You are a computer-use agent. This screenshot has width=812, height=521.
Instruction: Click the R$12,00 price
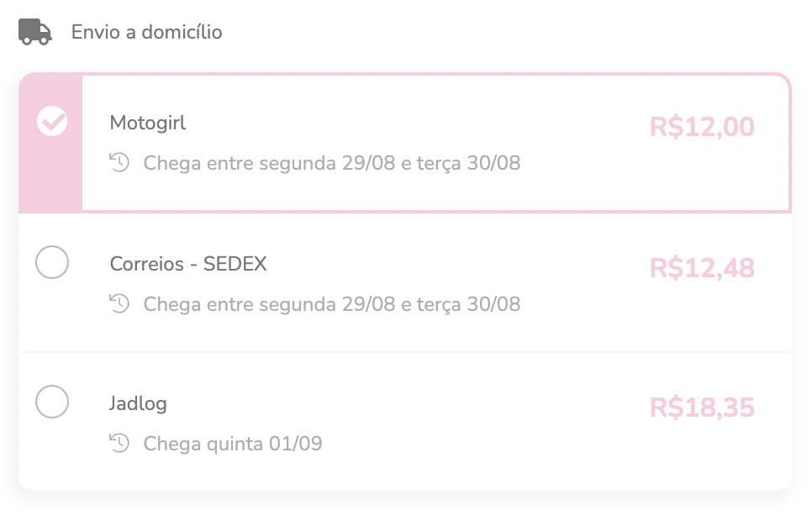pyautogui.click(x=702, y=127)
